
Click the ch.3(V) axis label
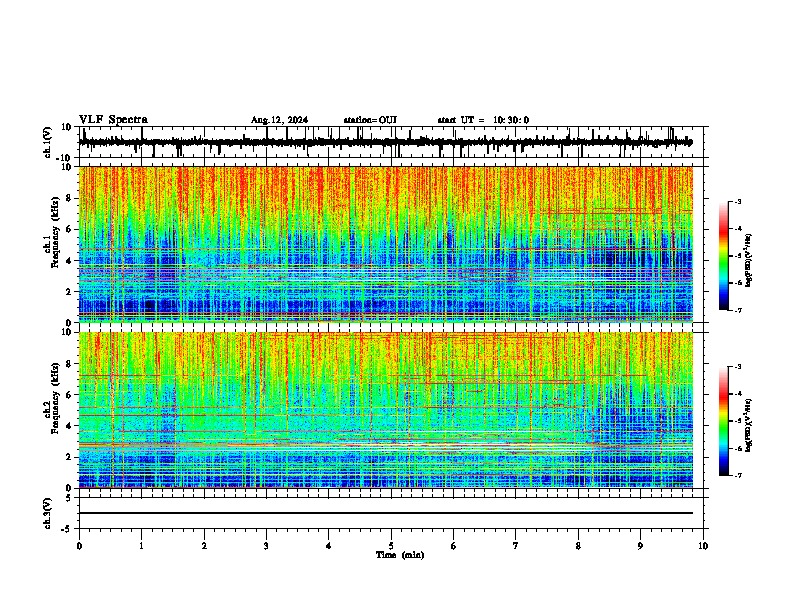(48, 513)
